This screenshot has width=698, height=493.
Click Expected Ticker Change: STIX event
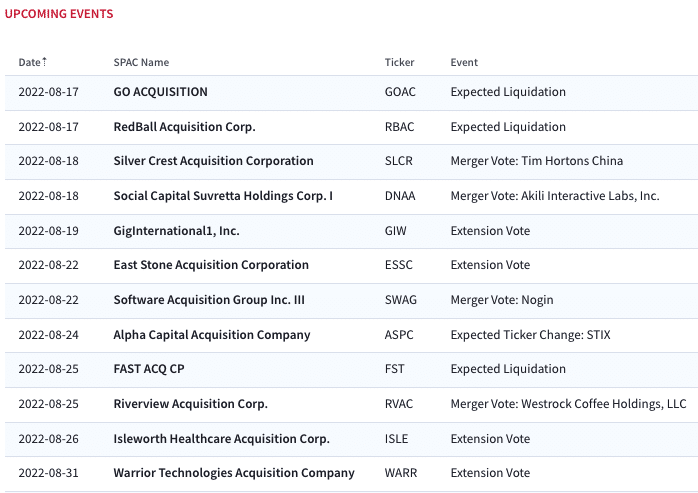tap(530, 335)
